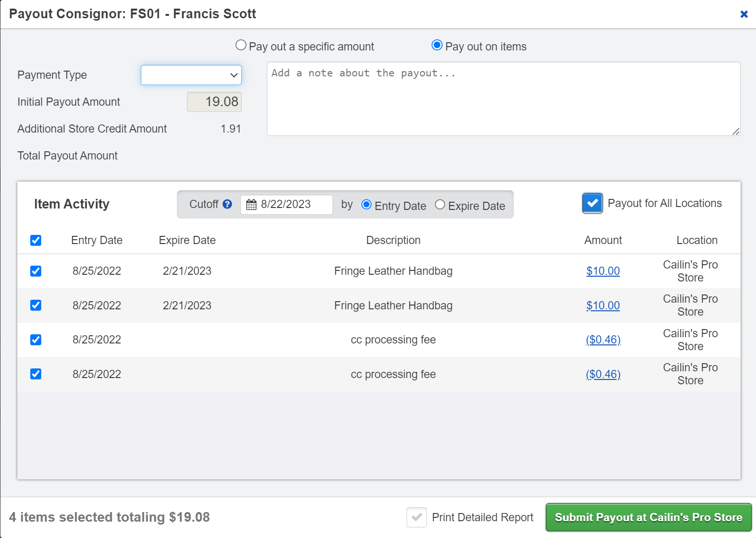The height and width of the screenshot is (538, 756).
Task: Choose Expire Date cutoff radio button
Action: click(x=440, y=205)
